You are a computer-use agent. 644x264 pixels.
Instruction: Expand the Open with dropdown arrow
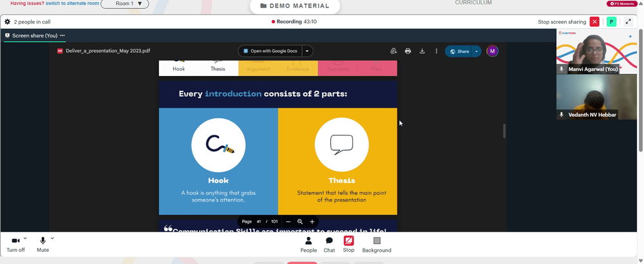307,52
